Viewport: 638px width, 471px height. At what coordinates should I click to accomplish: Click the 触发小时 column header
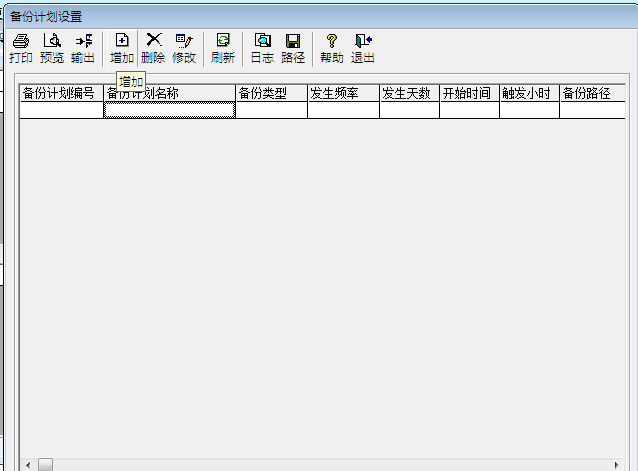tap(529, 93)
